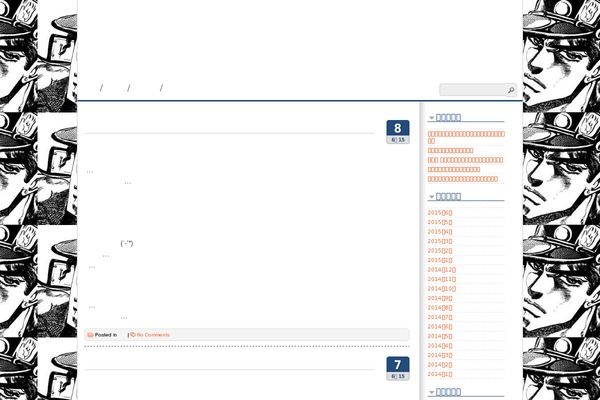Click the folder icon before Posted in
The height and width of the screenshot is (400, 600).
tap(90, 335)
